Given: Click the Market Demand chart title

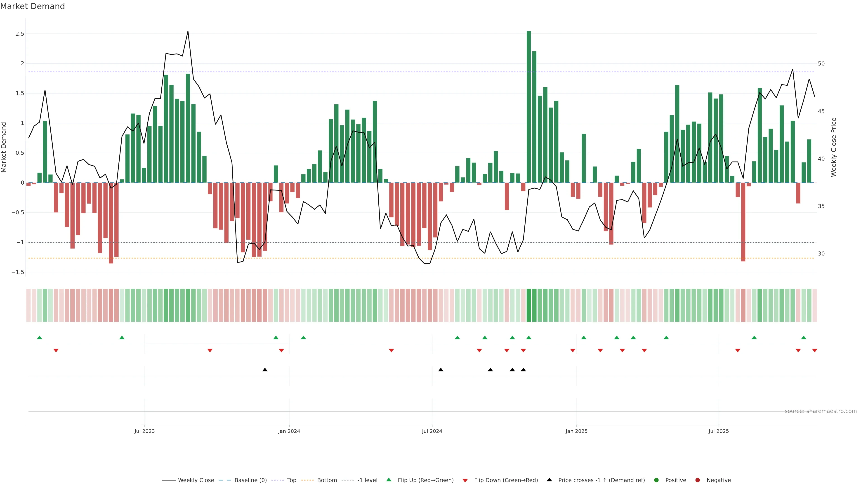Looking at the screenshot, I should coord(32,6).
